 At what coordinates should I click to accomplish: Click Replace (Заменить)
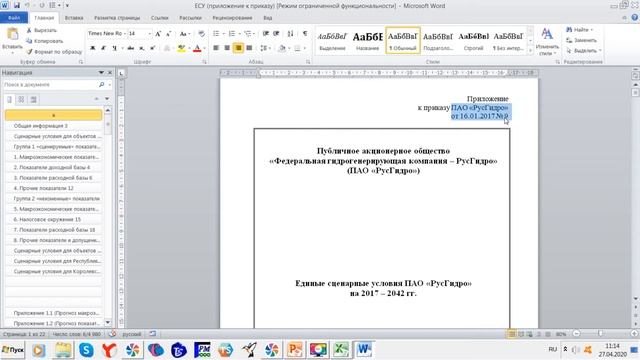(x=581, y=40)
